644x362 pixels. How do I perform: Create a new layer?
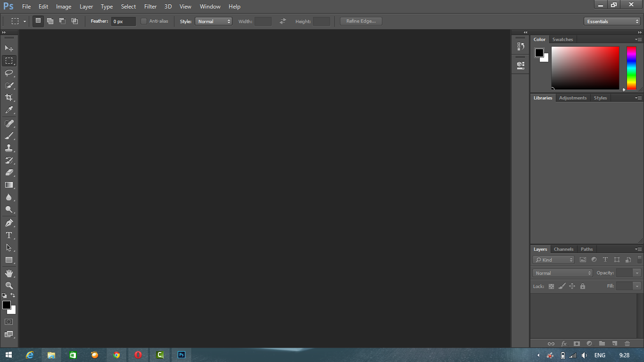click(614, 344)
